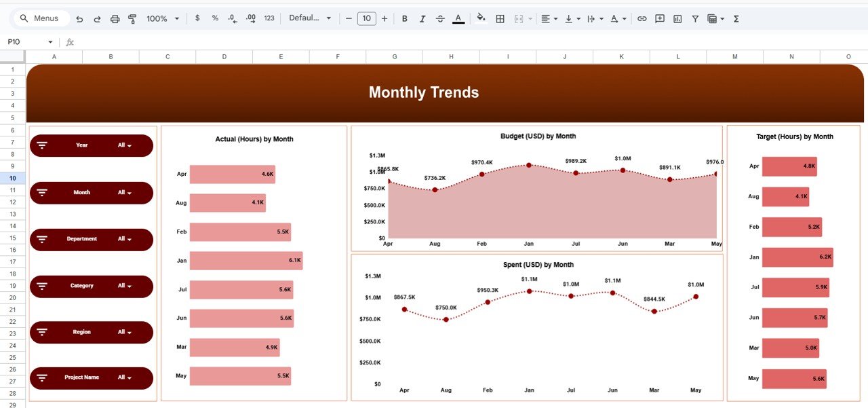Insert a comment using toolbar icon
This screenshot has height=408, width=868.
tap(659, 18)
